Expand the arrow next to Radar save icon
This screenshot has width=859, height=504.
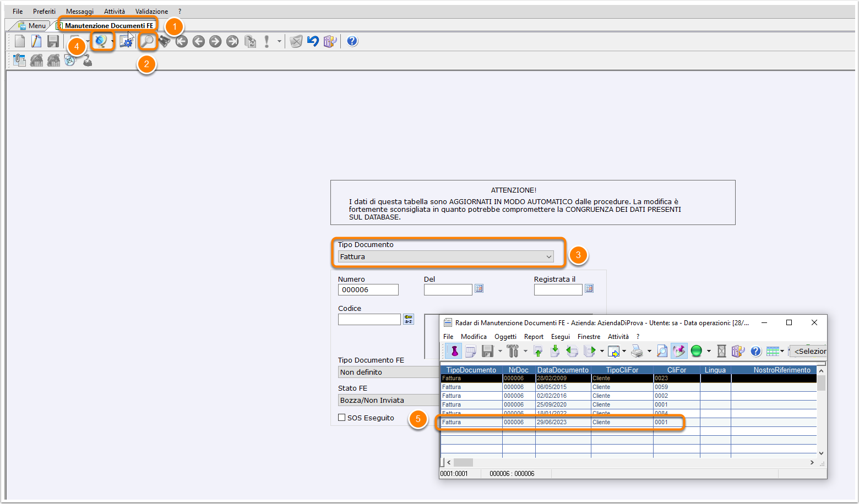point(500,352)
